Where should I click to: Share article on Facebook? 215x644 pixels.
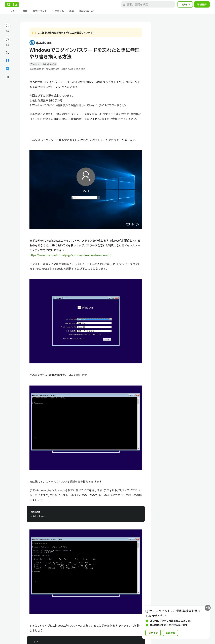click(7, 61)
